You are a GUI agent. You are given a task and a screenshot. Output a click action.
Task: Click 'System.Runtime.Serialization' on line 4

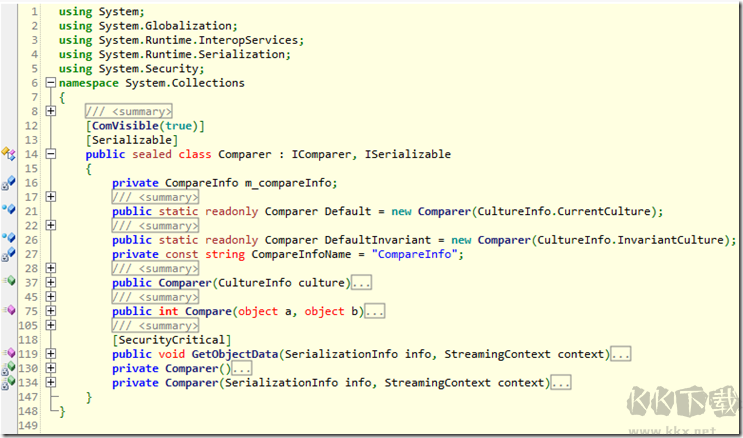(x=191, y=55)
